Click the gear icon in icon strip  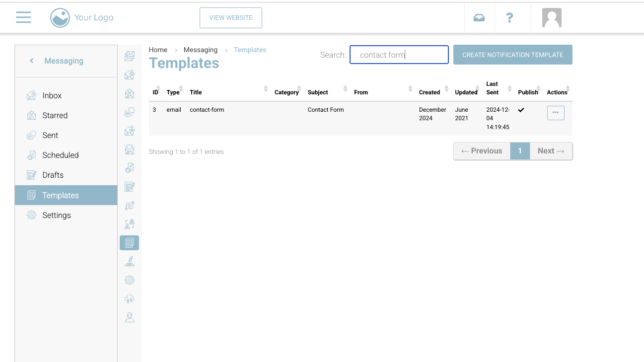tap(129, 280)
